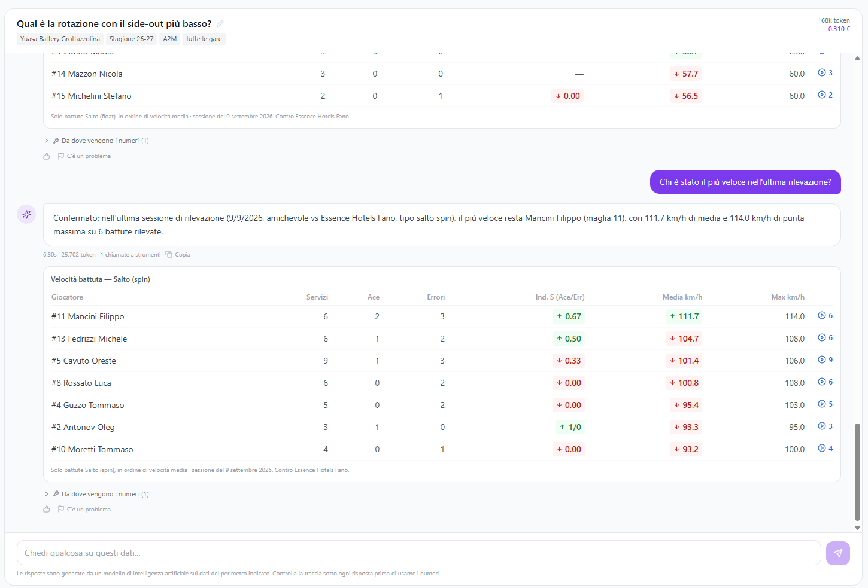This screenshot has height=588, width=868.
Task: Click the 104.7 average speed badge
Action: (684, 339)
